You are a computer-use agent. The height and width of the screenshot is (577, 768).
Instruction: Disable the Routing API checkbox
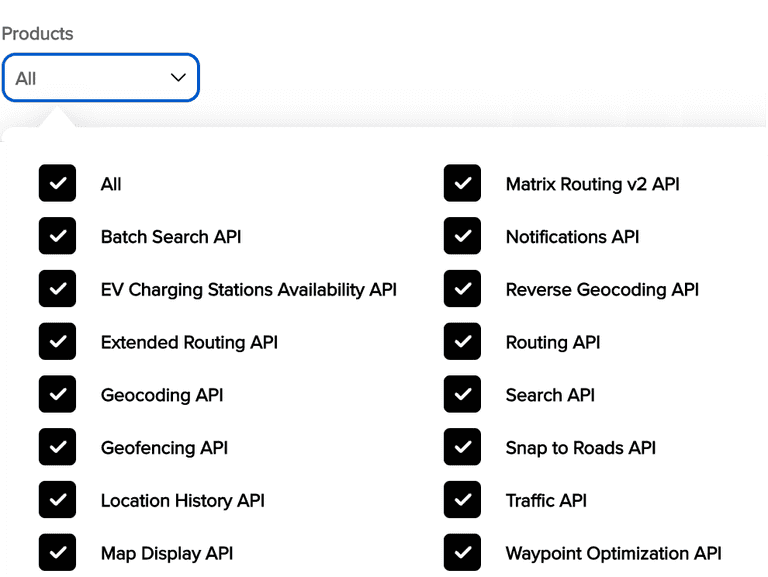[463, 342]
